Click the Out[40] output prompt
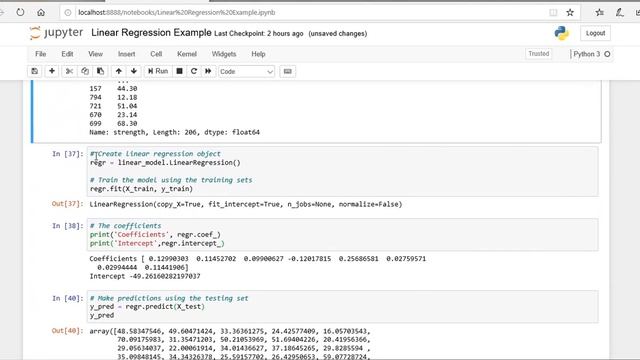 pos(68,331)
